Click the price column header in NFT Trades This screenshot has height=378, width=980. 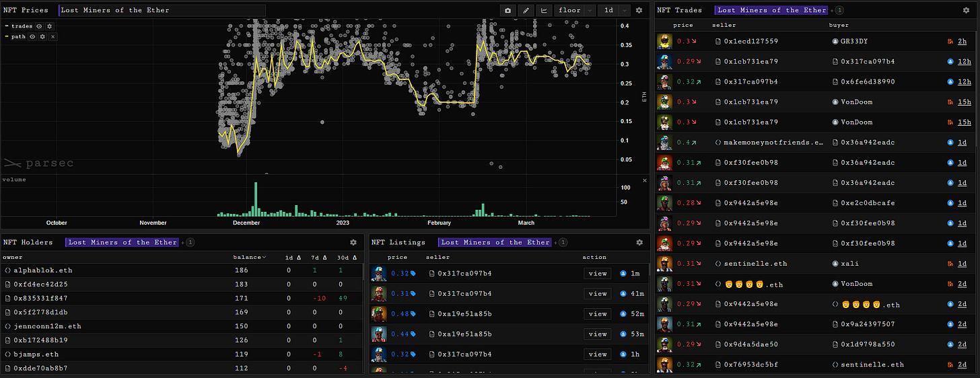pyautogui.click(x=683, y=25)
